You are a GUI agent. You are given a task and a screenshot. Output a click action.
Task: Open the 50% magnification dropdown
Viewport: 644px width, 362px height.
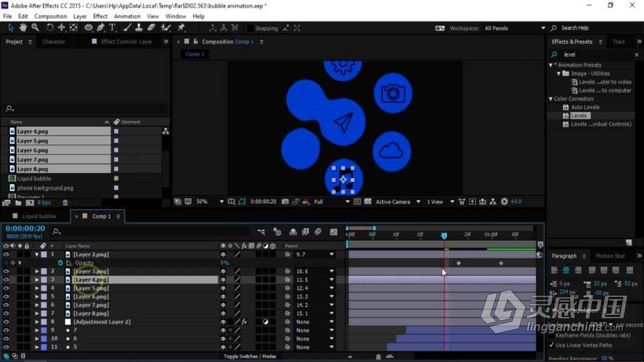(x=222, y=201)
